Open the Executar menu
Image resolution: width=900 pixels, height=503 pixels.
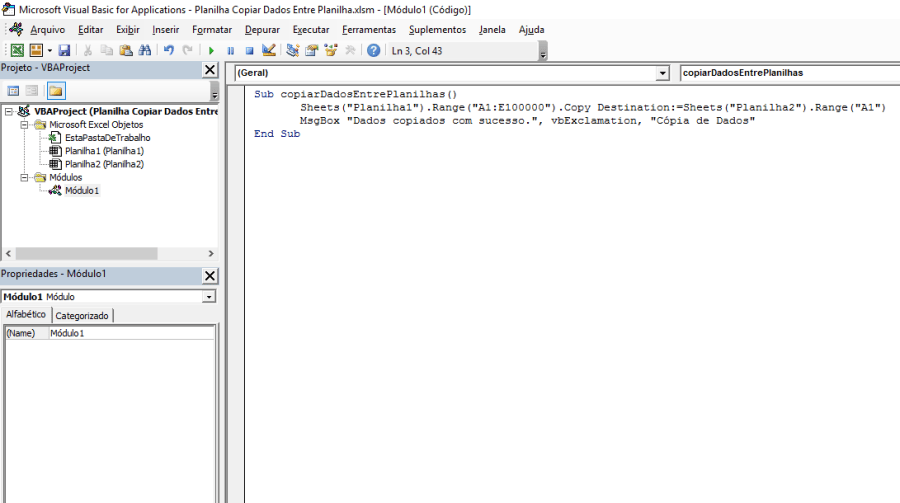click(311, 30)
